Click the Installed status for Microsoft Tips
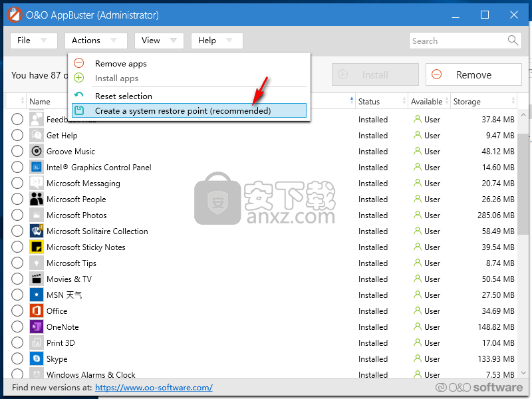The image size is (532, 399). click(373, 263)
